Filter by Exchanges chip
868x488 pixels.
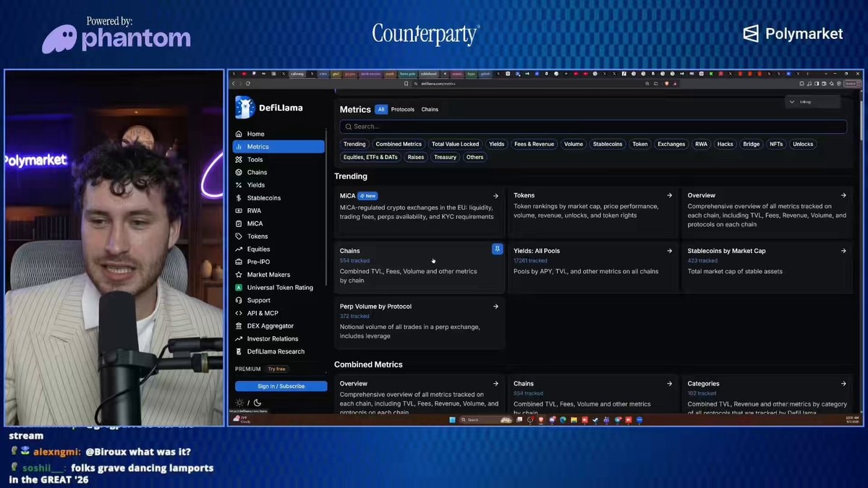point(671,144)
